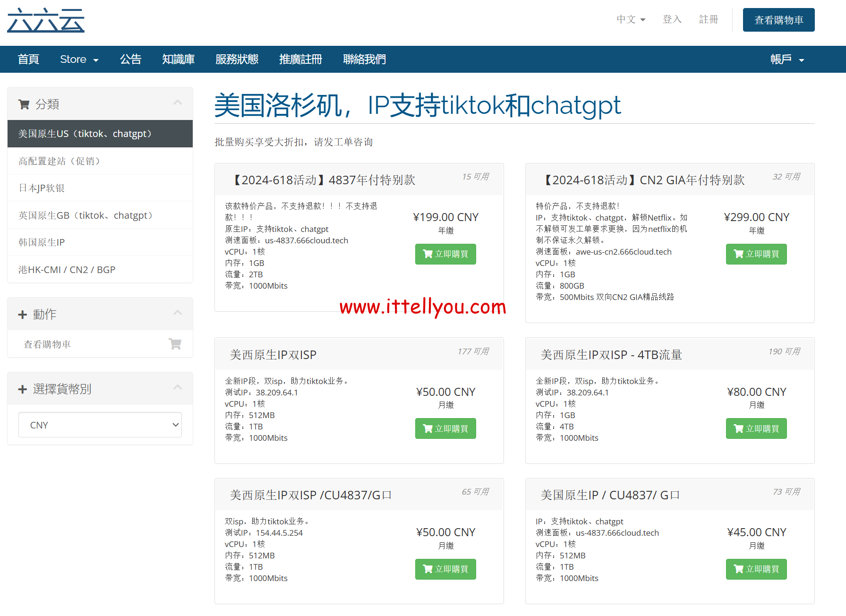
Task: Click the cart icon in 分類 panel header
Action: [24, 104]
